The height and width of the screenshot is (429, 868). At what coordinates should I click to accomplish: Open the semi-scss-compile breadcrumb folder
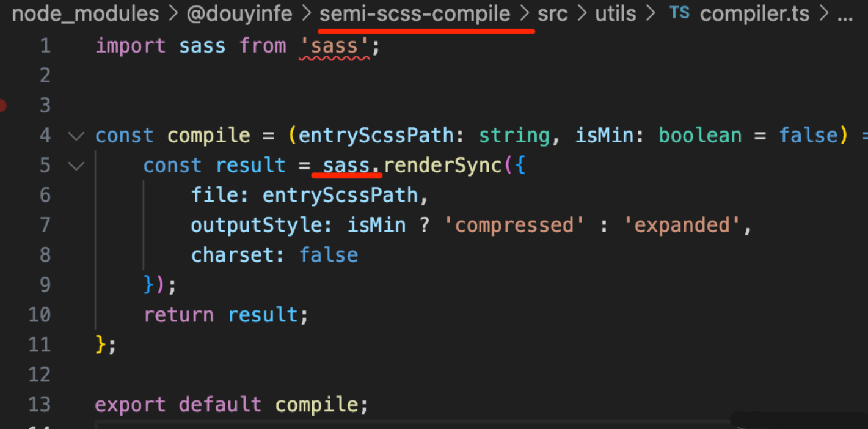415,13
